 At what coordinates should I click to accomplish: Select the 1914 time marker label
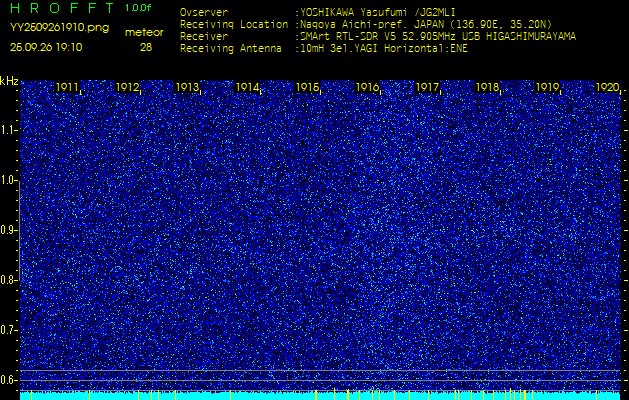click(247, 87)
